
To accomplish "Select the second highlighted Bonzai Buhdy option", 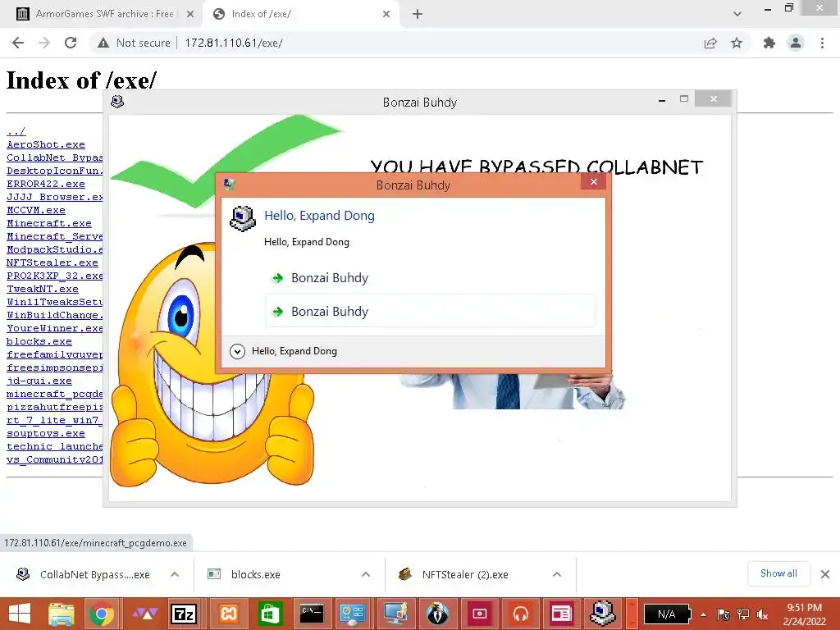I will pos(430,311).
